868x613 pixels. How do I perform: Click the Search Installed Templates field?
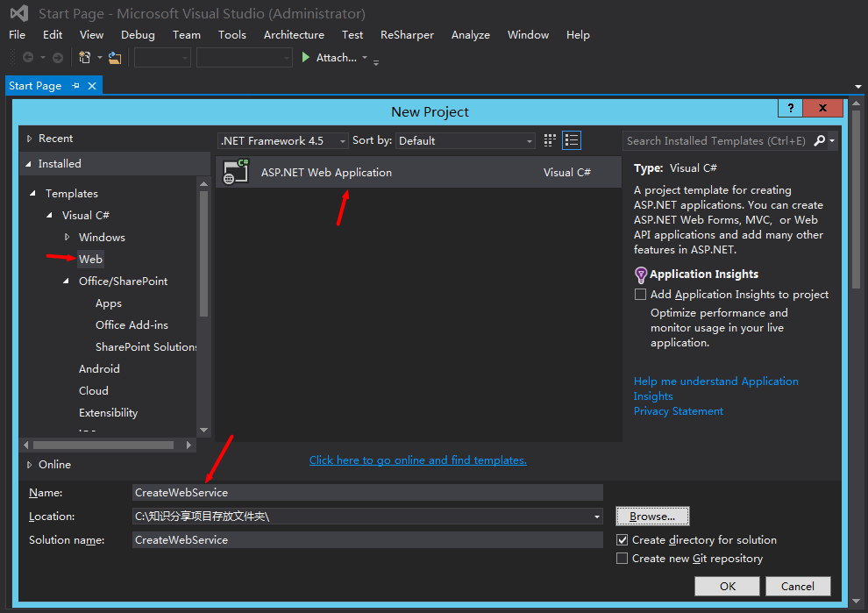(x=717, y=140)
